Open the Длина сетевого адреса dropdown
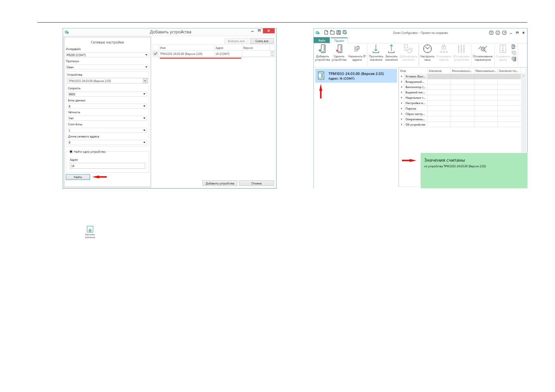Screen dimensions: 555x392 pos(107,142)
